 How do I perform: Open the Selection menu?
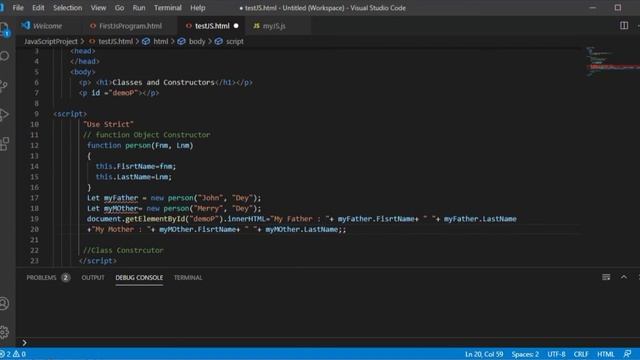(67, 8)
